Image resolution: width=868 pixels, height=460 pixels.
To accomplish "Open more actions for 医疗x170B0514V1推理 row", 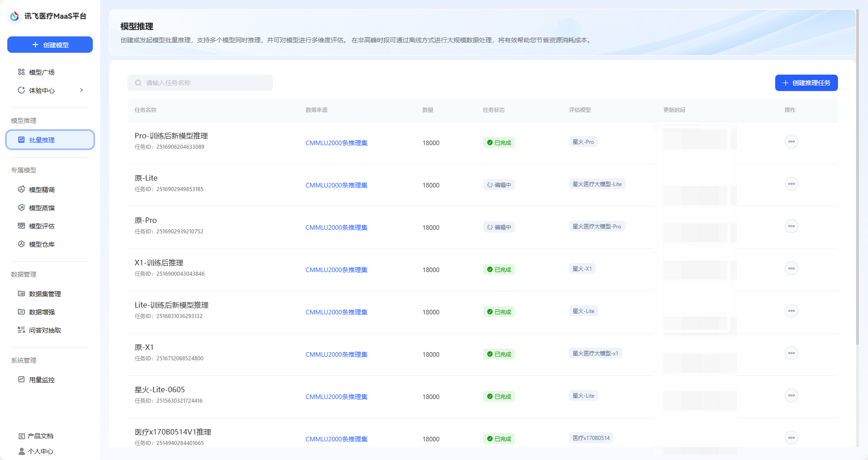I will [x=792, y=438].
